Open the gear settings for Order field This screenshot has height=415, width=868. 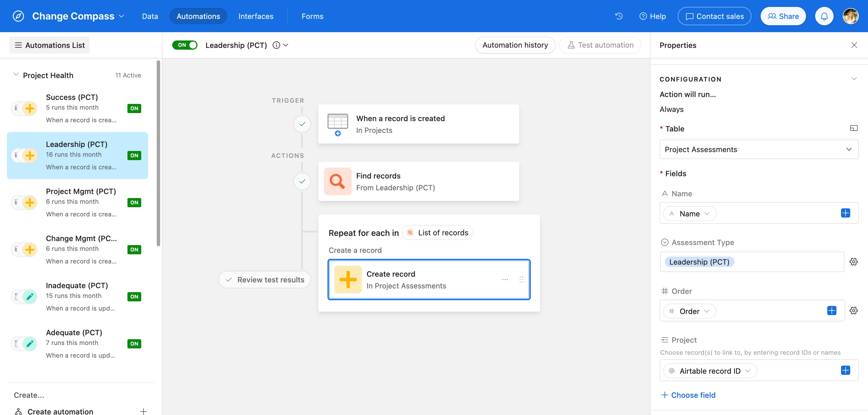point(853,311)
